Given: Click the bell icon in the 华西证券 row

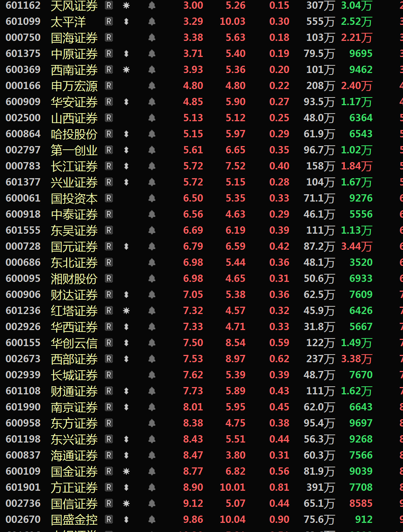Looking at the screenshot, I should (152, 327).
